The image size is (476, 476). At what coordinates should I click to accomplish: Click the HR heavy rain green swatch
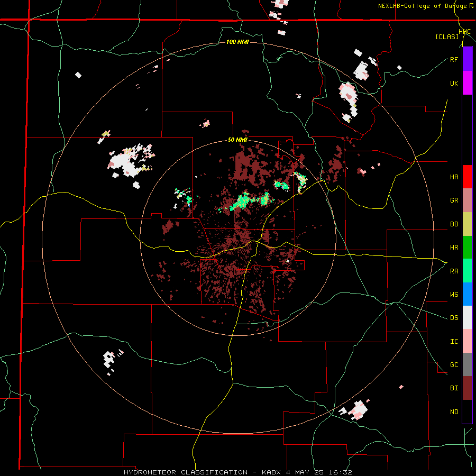[467, 248]
